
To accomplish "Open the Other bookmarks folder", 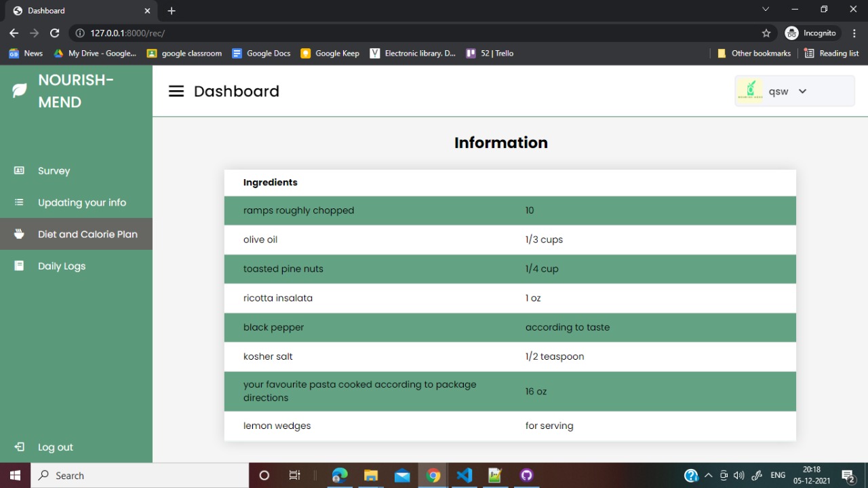I will 754,53.
